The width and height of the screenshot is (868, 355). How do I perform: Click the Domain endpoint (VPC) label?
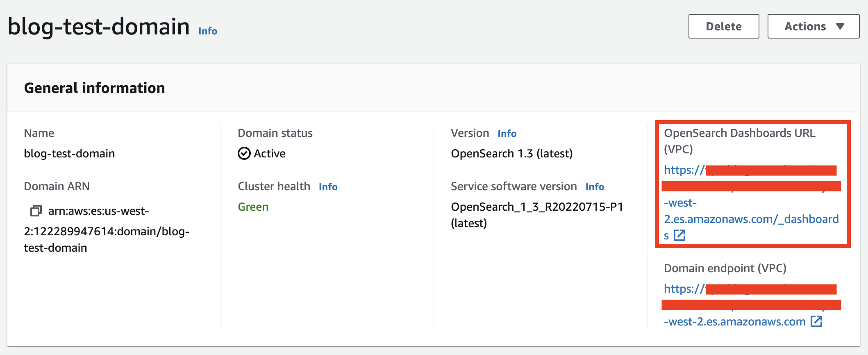coord(725,268)
